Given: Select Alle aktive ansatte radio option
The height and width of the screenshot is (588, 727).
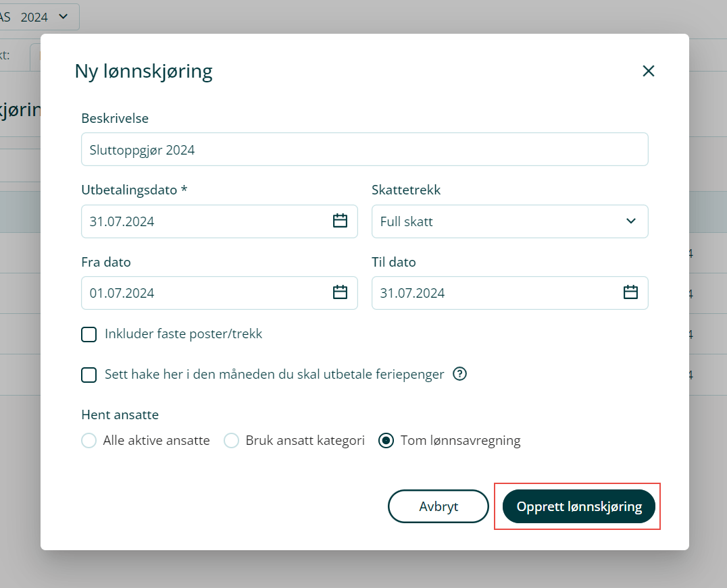Looking at the screenshot, I should (x=89, y=441).
